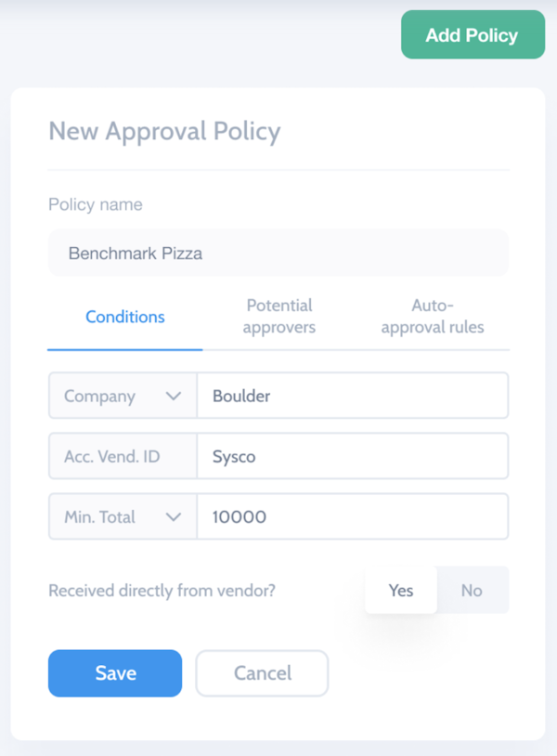Viewport: 557px width, 756px height.
Task: Click the New Approval Policy heading
Action: (164, 132)
